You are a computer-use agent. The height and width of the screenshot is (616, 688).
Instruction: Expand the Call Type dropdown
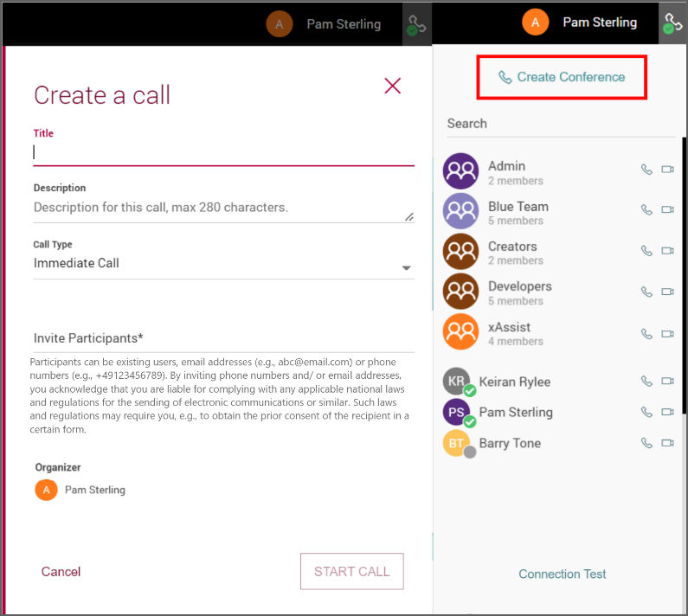[x=224, y=263]
